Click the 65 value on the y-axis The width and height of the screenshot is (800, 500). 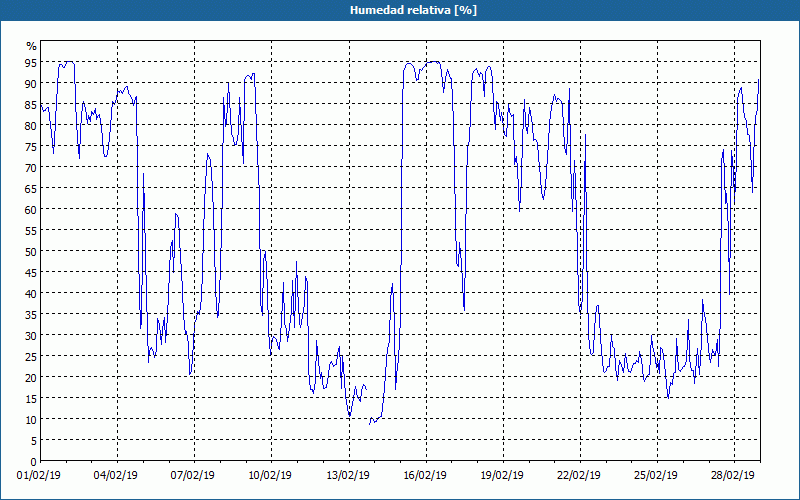point(31,189)
